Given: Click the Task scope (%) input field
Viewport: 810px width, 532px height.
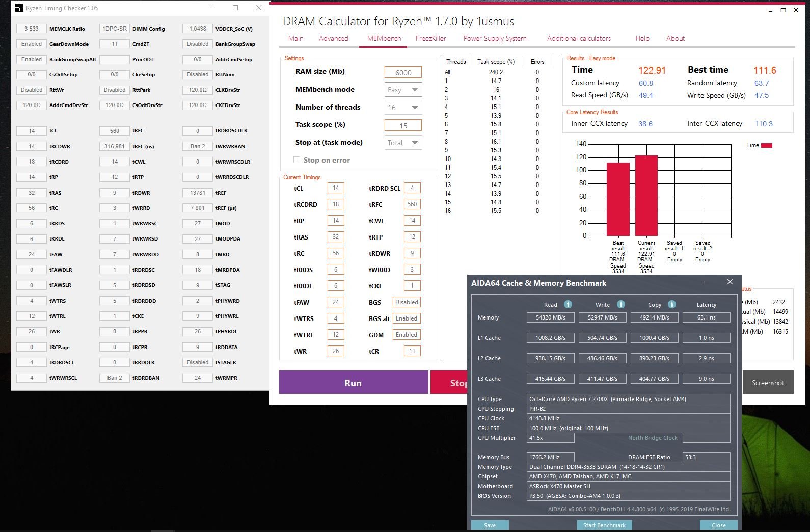Looking at the screenshot, I should pos(403,125).
